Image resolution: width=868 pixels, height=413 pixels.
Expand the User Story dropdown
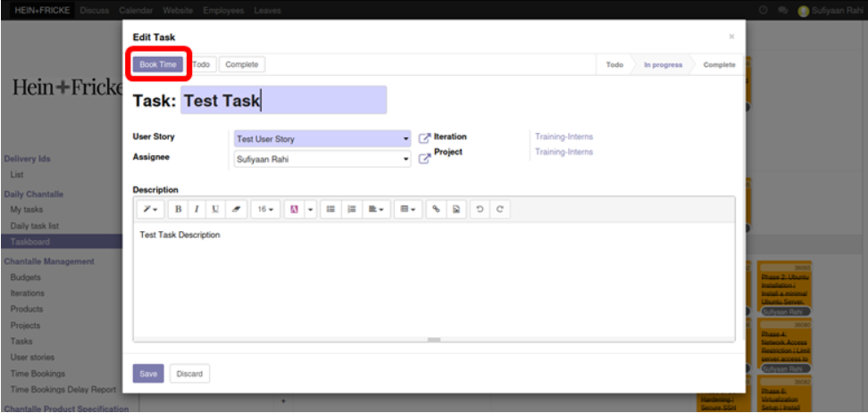point(405,139)
